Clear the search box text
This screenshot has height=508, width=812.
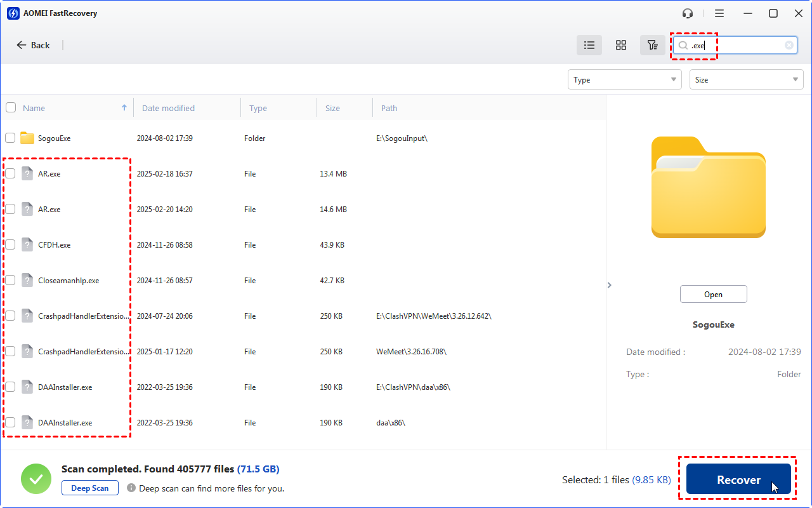789,45
